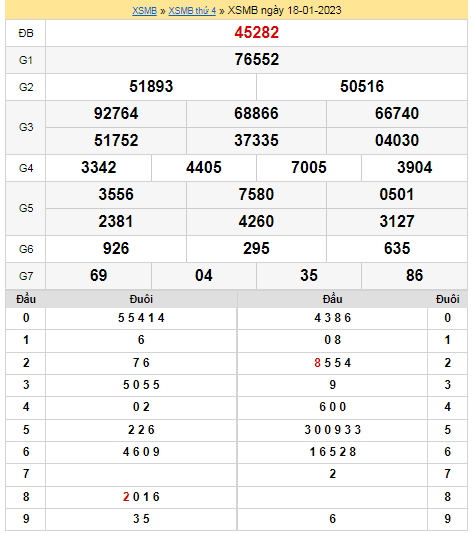Select G3 number 92764
The image size is (472, 534).
point(116,113)
